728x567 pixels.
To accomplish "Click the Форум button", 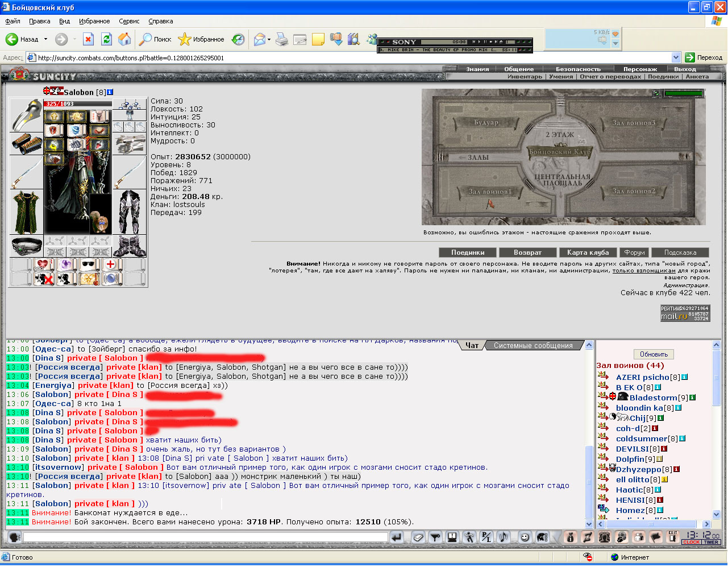I will 634,253.
